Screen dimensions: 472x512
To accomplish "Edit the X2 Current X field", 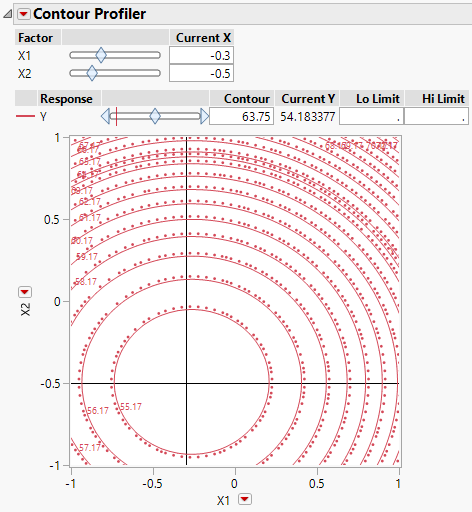I will tap(201, 73).
